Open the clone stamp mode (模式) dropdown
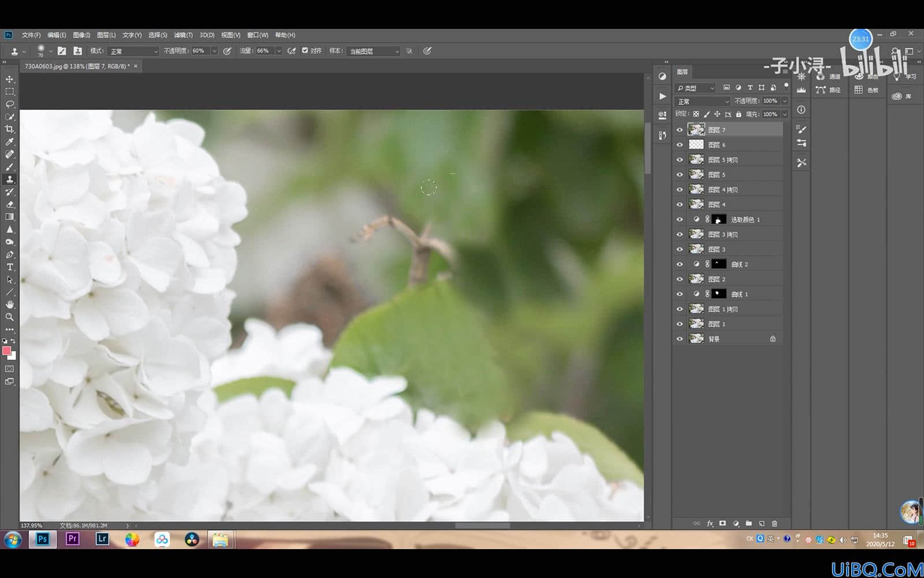Viewport: 924px width, 578px height. (133, 51)
